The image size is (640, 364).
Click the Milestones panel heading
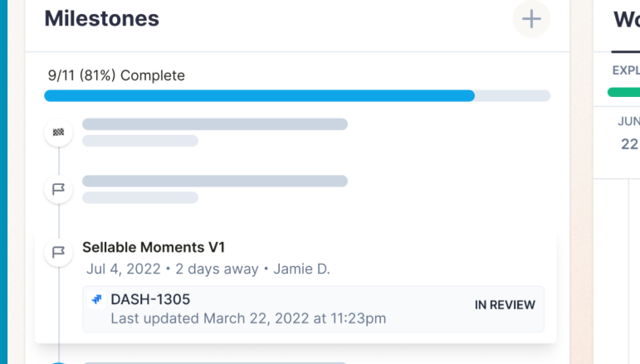(101, 18)
